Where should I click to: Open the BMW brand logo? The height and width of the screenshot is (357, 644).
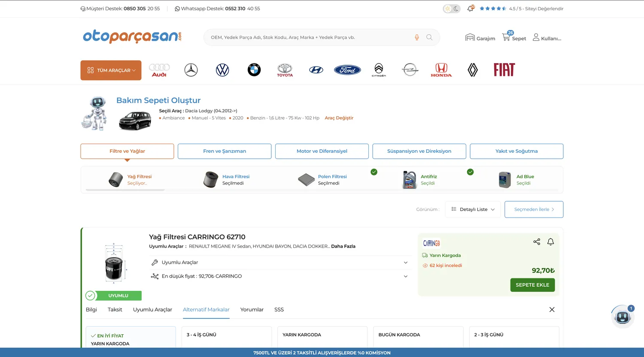pos(254,70)
